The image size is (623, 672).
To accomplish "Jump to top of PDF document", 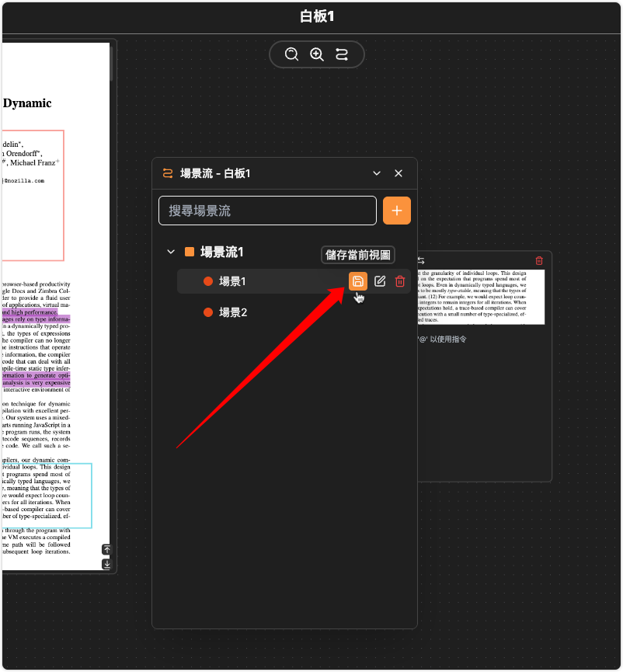I will pos(107,550).
